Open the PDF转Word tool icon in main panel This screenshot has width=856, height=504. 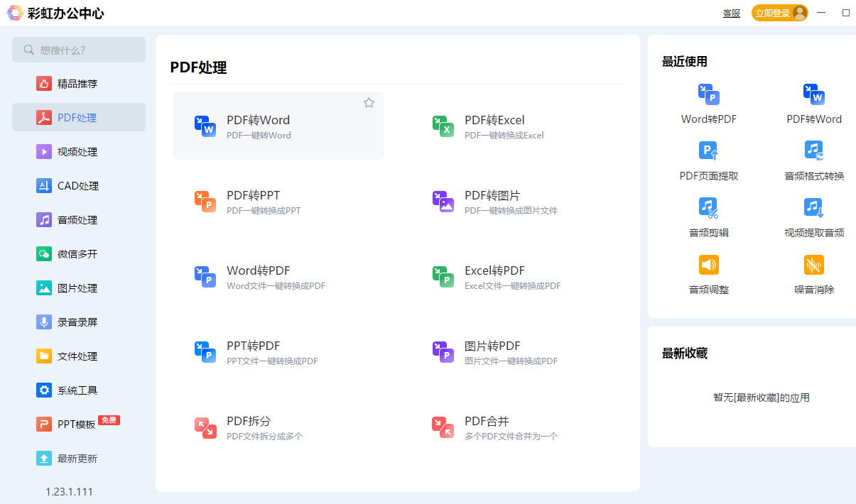click(x=205, y=126)
